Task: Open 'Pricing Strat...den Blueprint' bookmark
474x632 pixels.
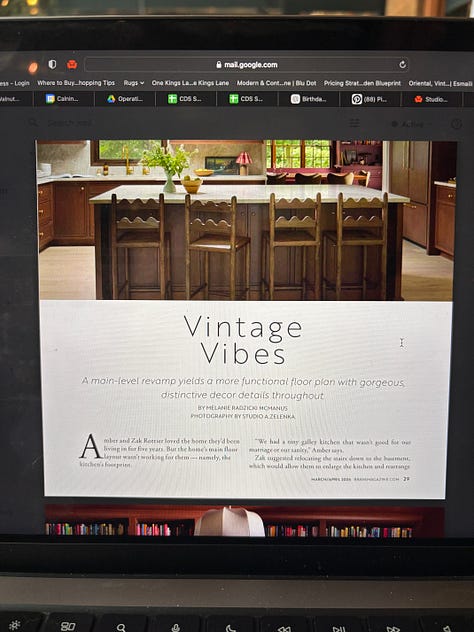Action: point(362,83)
